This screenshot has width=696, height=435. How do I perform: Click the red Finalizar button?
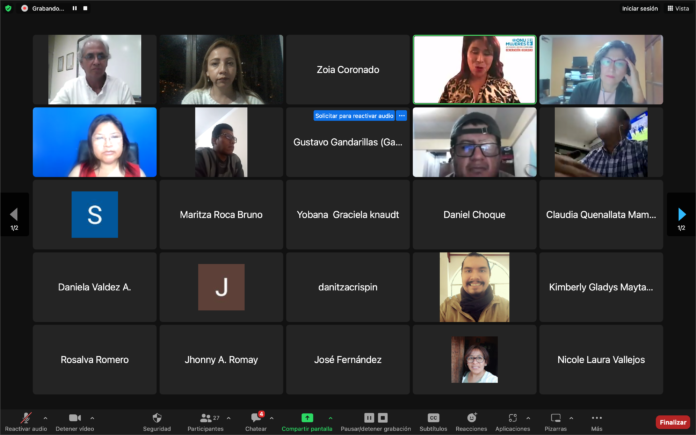pos(672,422)
